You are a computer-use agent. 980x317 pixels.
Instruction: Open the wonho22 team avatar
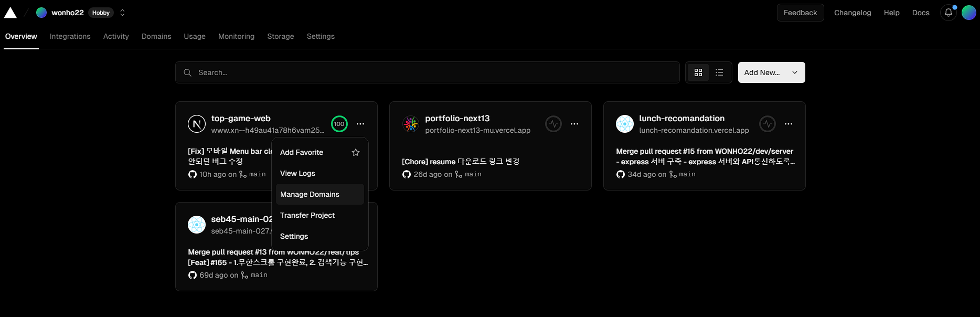pyautogui.click(x=41, y=13)
